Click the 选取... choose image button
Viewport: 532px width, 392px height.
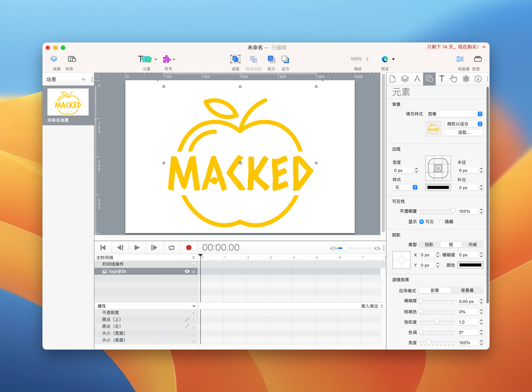click(464, 133)
